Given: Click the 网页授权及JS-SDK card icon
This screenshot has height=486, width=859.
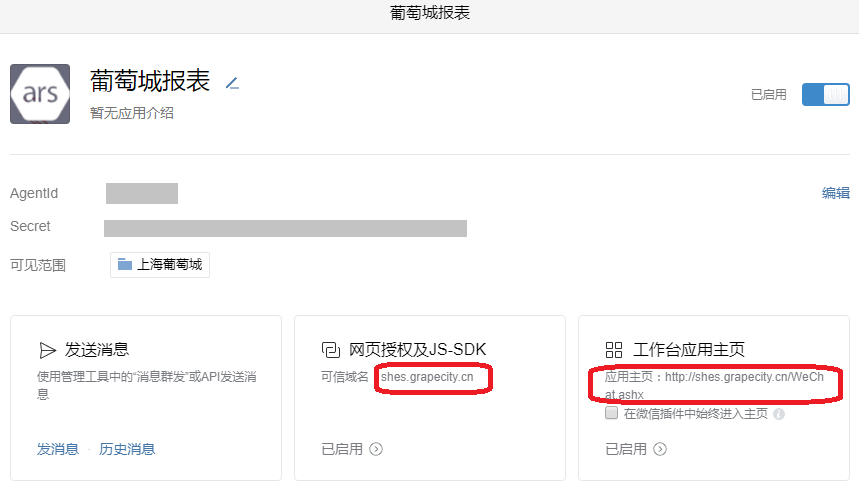Looking at the screenshot, I should (330, 350).
